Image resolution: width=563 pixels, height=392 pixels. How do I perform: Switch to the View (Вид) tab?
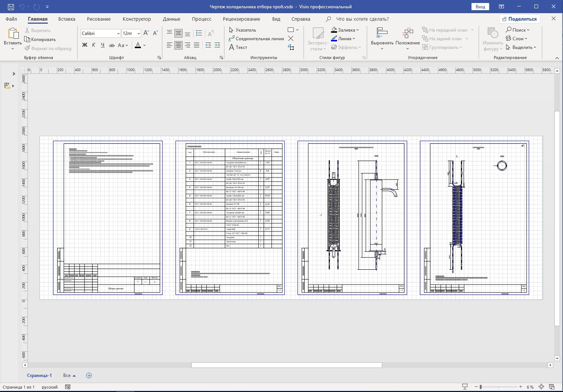[276, 19]
